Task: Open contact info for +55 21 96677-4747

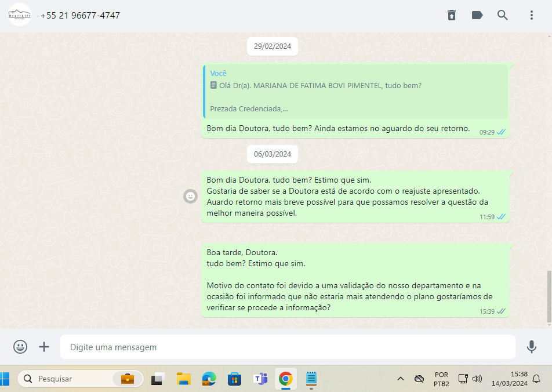Action: click(x=80, y=16)
